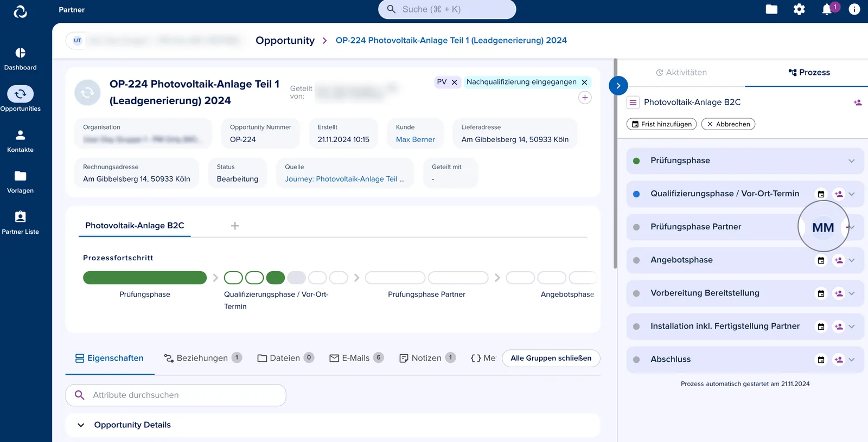The width and height of the screenshot is (868, 442).
Task: Expand the Abschluss step
Action: pyautogui.click(x=852, y=360)
